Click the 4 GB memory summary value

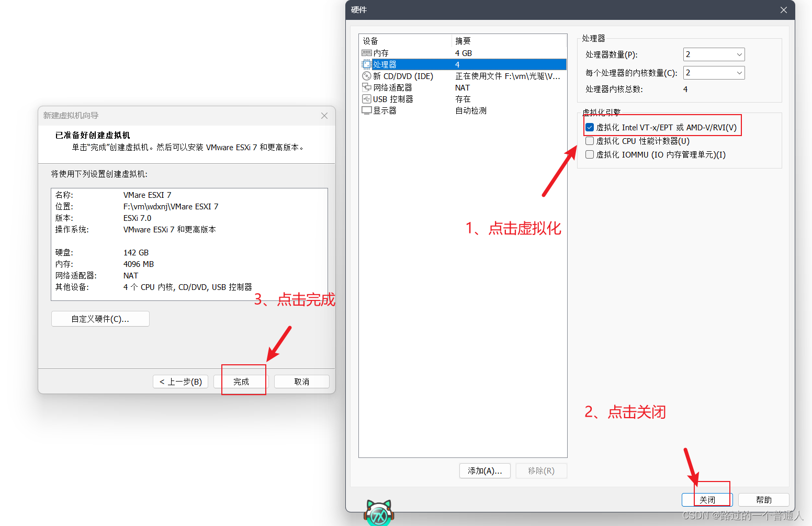pyautogui.click(x=464, y=53)
